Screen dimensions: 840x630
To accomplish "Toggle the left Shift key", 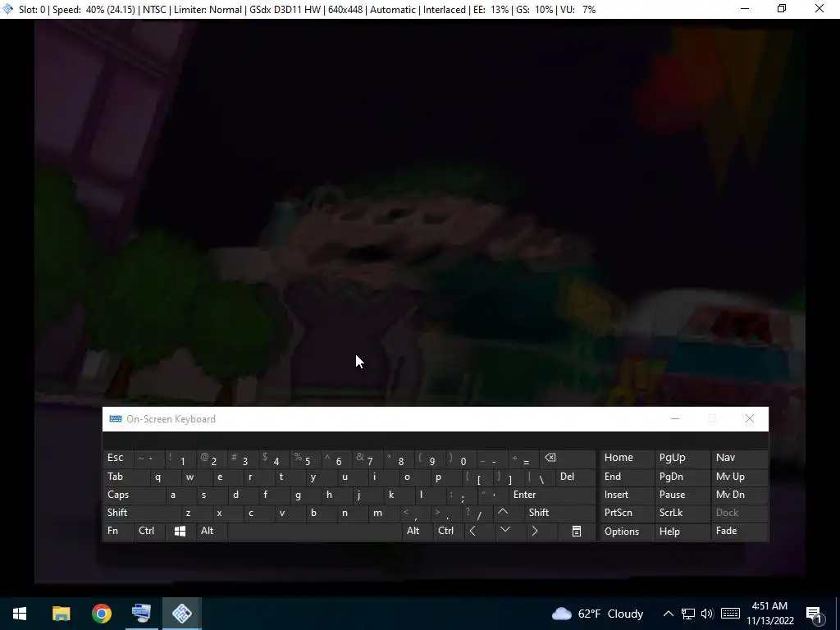I will (141, 513).
